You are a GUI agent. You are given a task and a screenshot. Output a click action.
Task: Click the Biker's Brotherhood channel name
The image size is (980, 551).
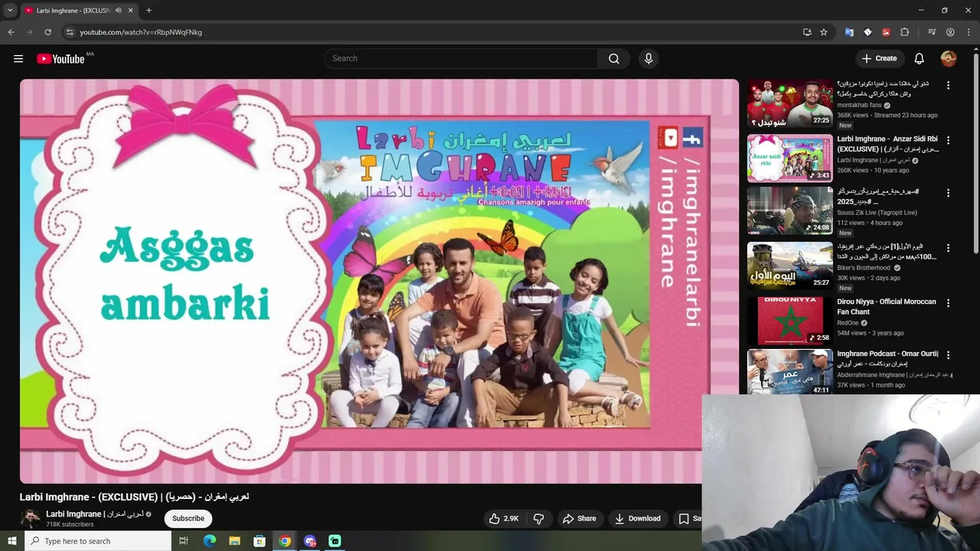coord(864,268)
